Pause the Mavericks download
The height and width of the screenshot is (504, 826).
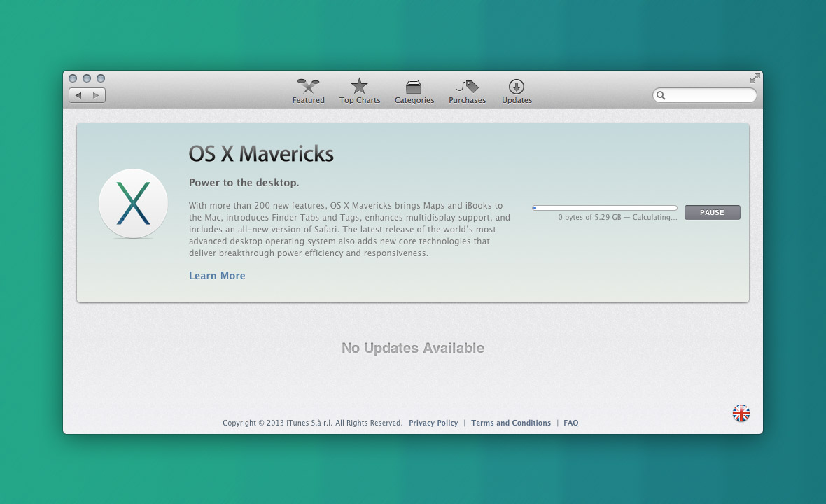pyautogui.click(x=712, y=212)
